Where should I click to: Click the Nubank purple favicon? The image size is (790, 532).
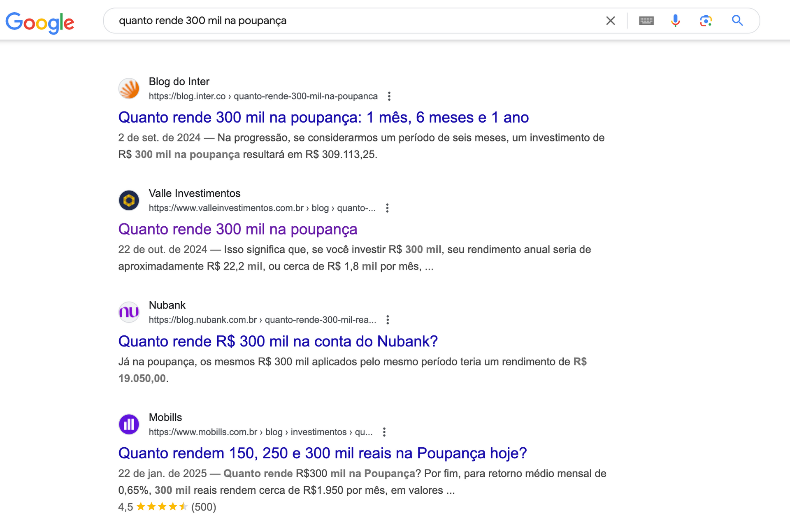(129, 312)
